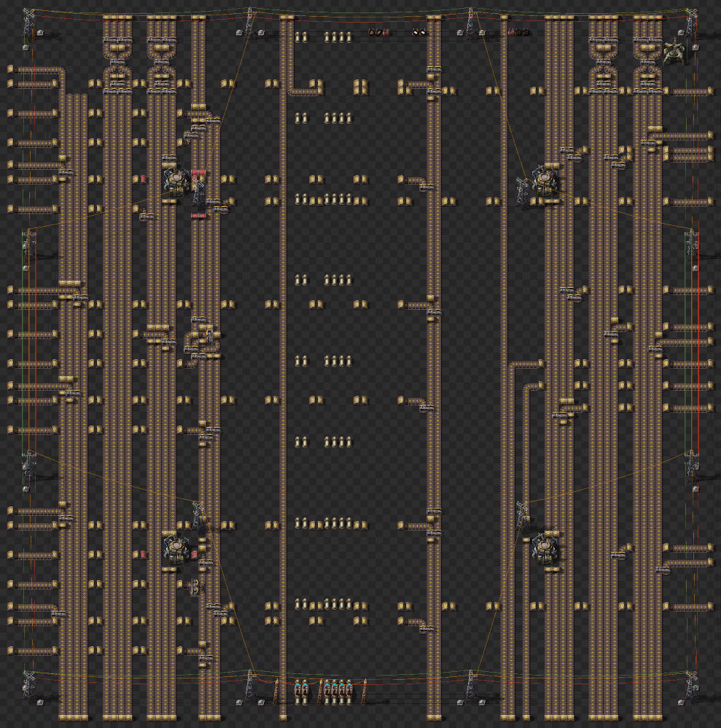The image size is (721, 728).
Task: Click the two white-lit combinators at top center
Action: [x=419, y=32]
